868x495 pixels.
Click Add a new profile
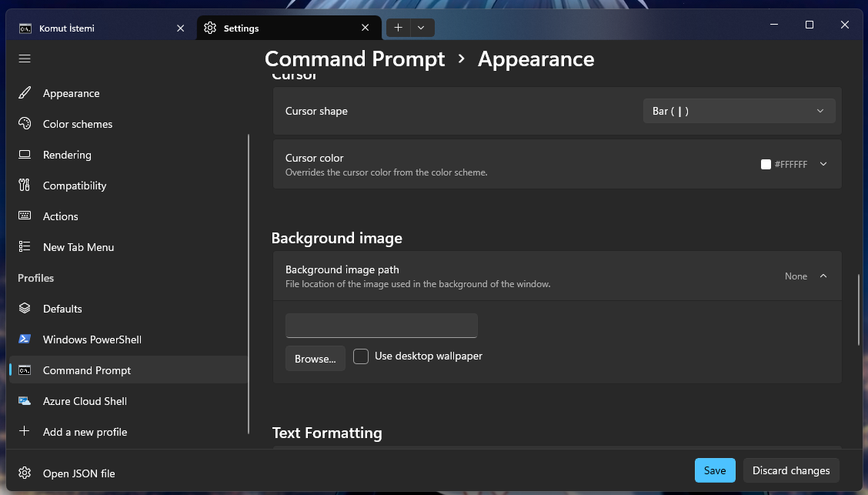129,432
